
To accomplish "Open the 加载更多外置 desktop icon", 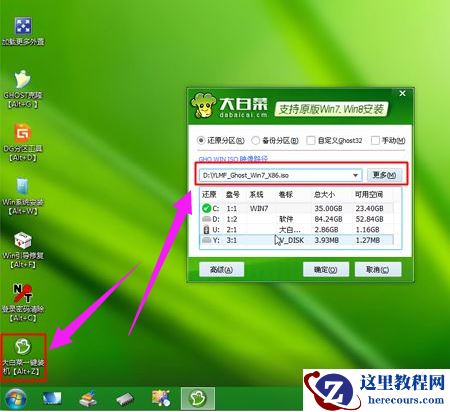I will click(23, 31).
